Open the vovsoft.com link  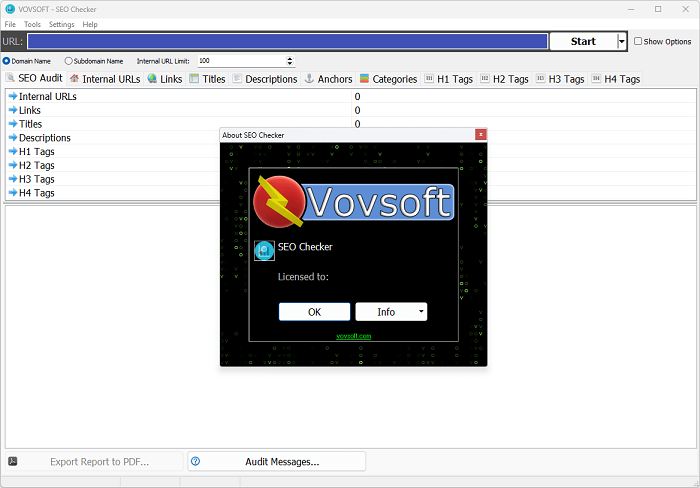[354, 336]
